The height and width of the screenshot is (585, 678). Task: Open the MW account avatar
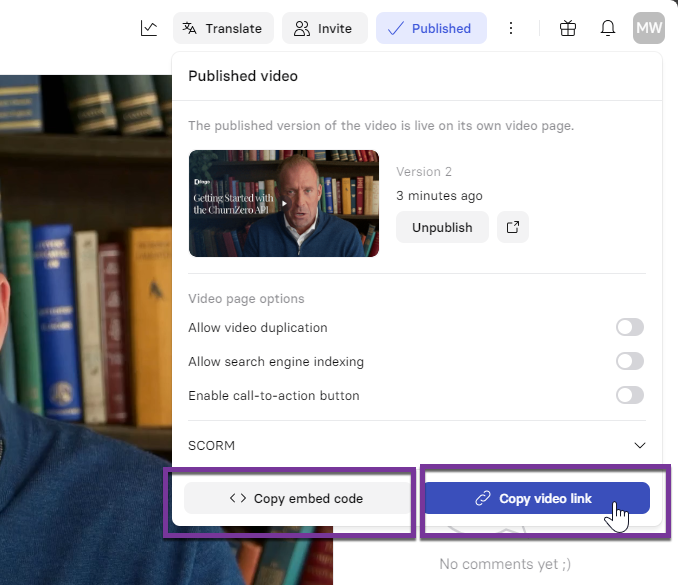[x=649, y=28]
